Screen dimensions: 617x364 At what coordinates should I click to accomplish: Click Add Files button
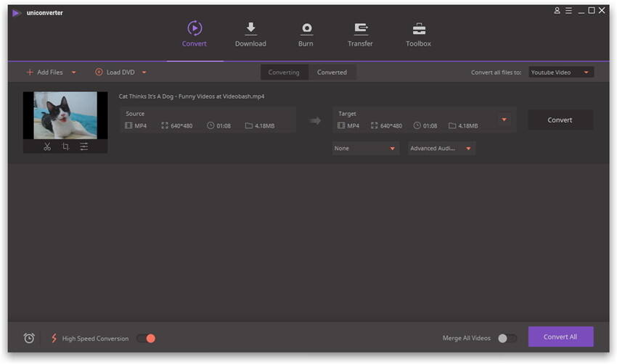pyautogui.click(x=44, y=73)
